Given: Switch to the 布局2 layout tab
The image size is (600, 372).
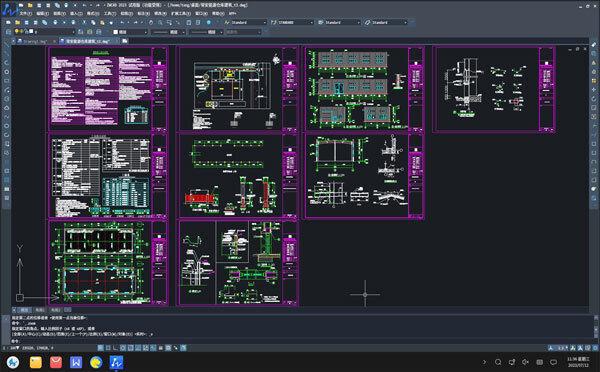Looking at the screenshot, I should (x=55, y=310).
